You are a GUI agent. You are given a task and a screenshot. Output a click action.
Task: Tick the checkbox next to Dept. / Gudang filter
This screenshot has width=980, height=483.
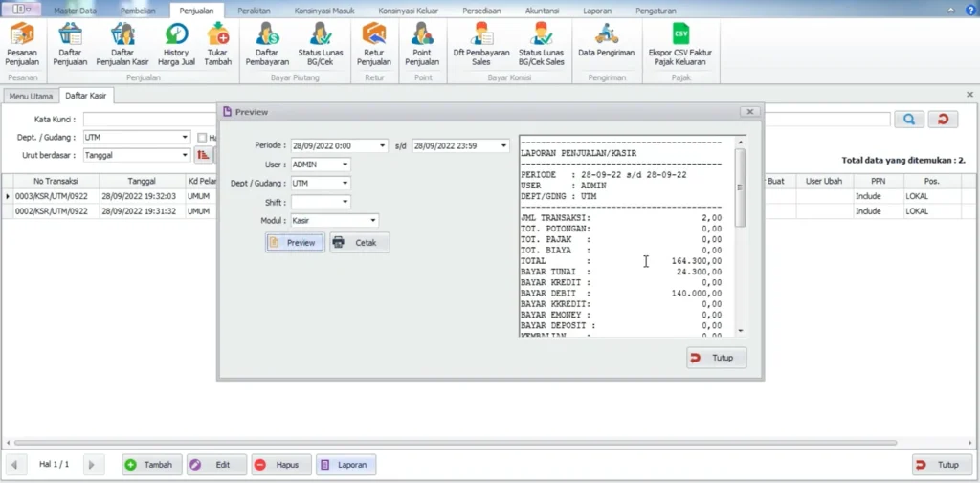click(201, 138)
